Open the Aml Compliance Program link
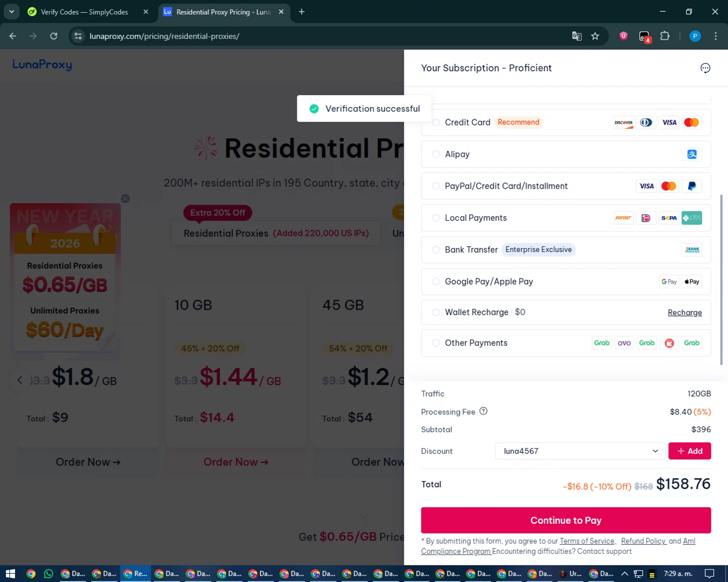 pos(558,546)
